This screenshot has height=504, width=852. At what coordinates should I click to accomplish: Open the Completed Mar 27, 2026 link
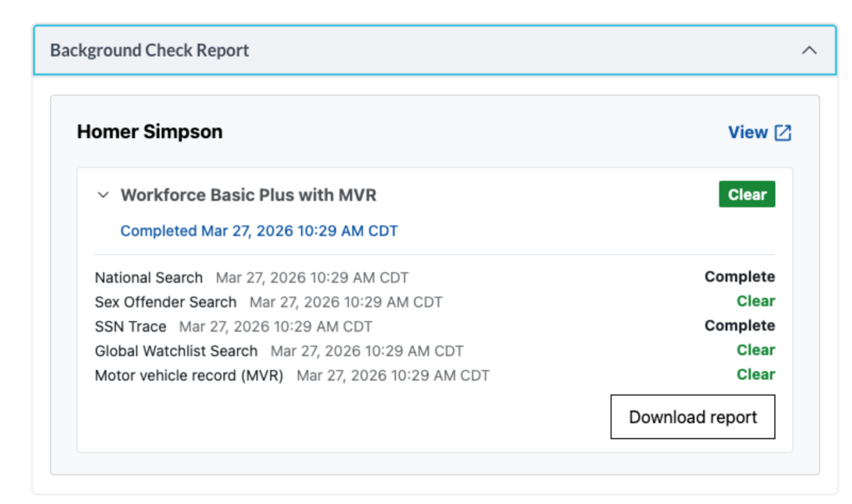(259, 231)
